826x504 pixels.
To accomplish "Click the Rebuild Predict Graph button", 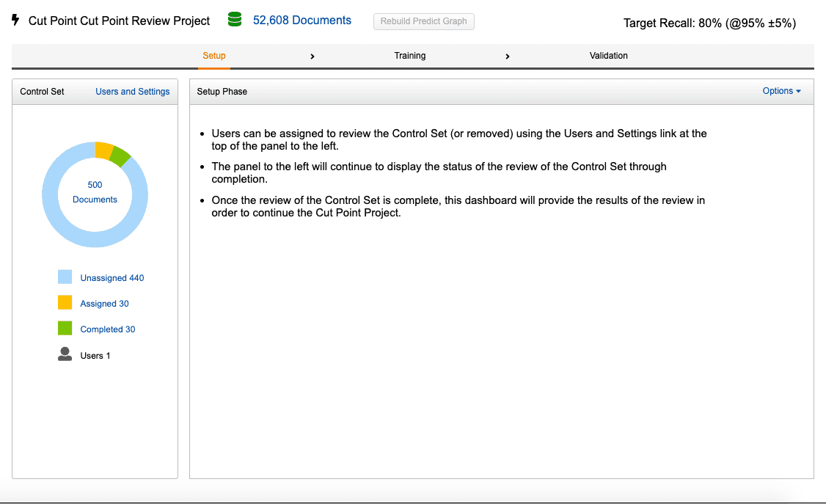I will click(x=423, y=21).
